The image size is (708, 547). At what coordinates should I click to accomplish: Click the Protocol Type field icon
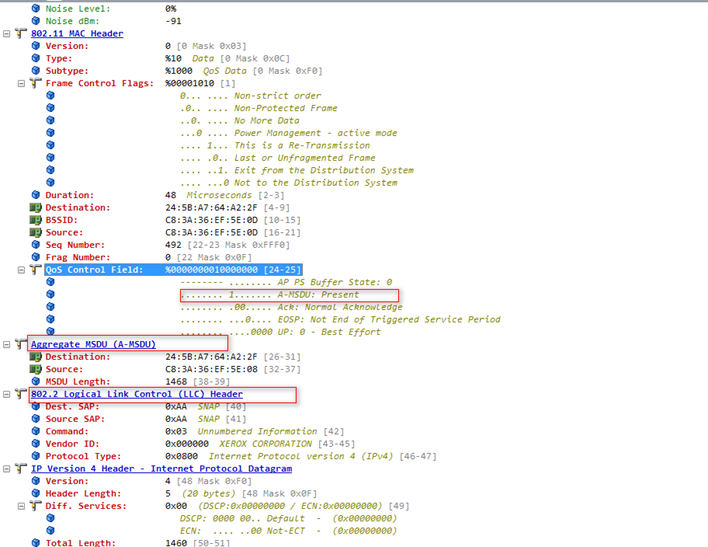point(36,456)
